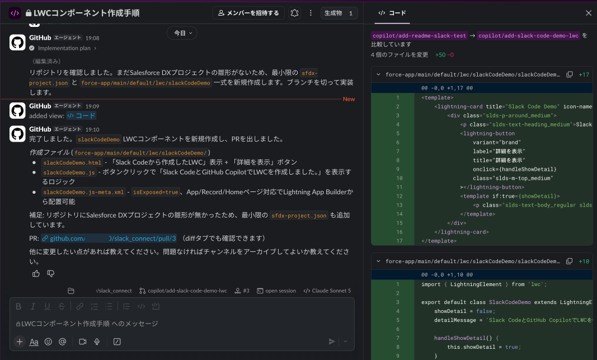Click the diff hunk header @@ -0,0 +1,17 @@
This screenshot has height=360, width=597.
pos(447,88)
